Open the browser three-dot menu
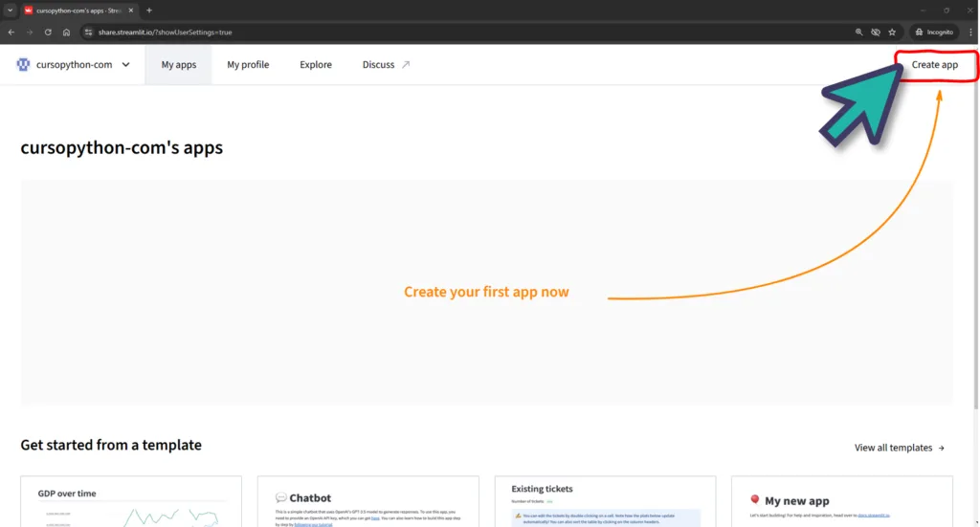 coord(970,32)
